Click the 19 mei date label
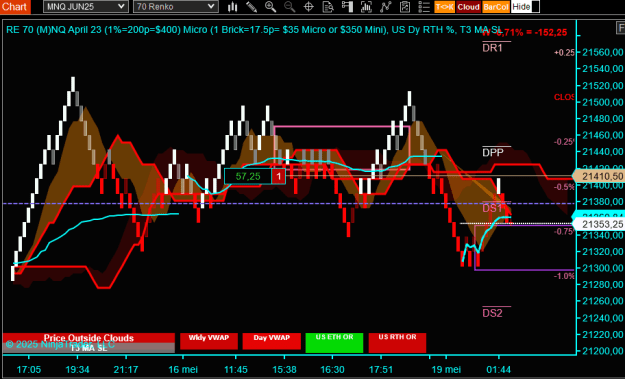625x379 pixels. click(446, 369)
